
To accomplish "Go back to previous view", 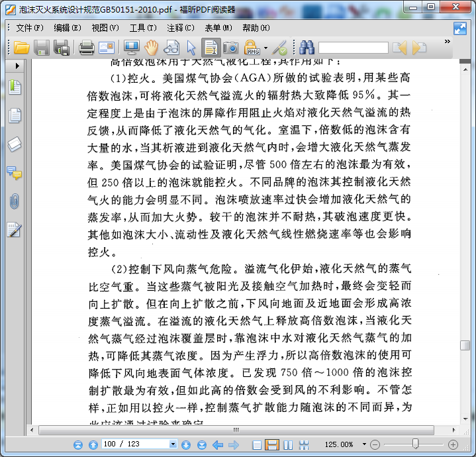I will click(x=218, y=445).
